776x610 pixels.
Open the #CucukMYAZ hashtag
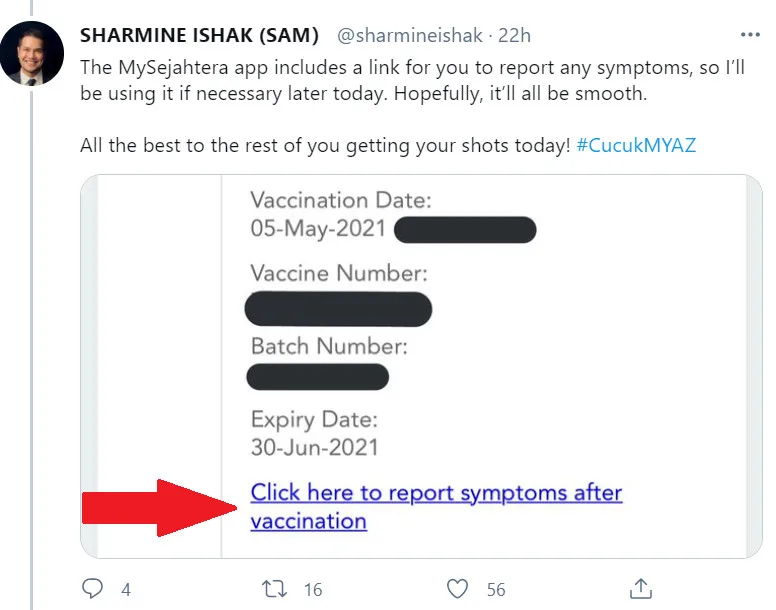tap(636, 145)
